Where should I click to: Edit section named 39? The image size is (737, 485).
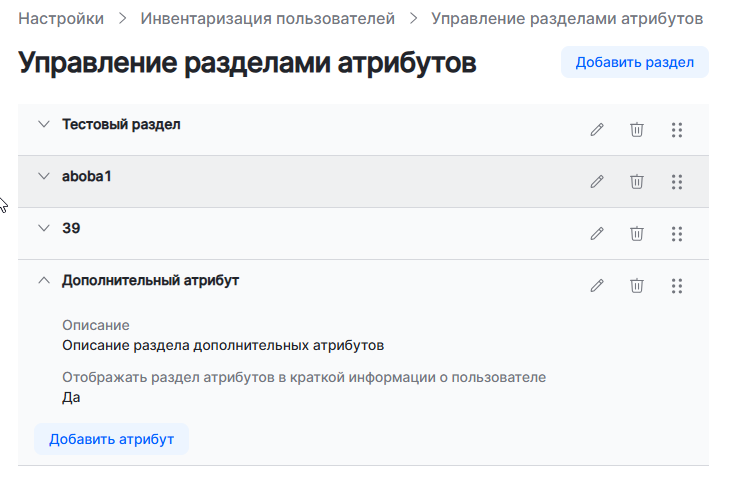click(x=597, y=233)
